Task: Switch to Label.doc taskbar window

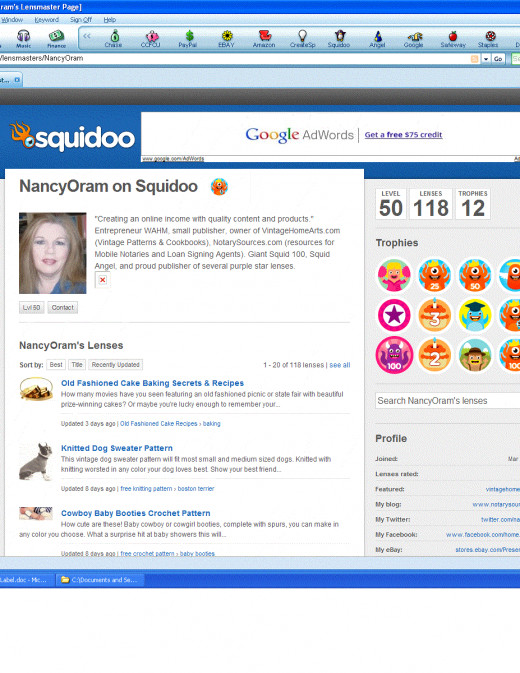Action: click(27, 580)
